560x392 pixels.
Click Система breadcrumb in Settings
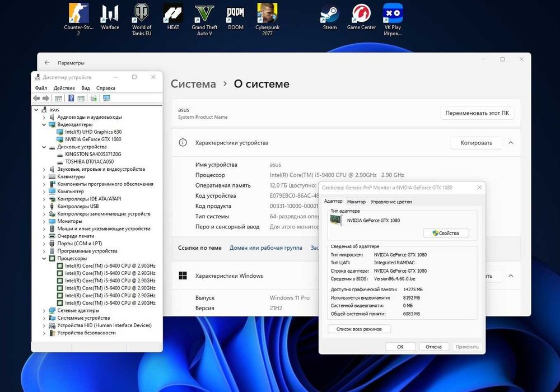[x=193, y=84]
